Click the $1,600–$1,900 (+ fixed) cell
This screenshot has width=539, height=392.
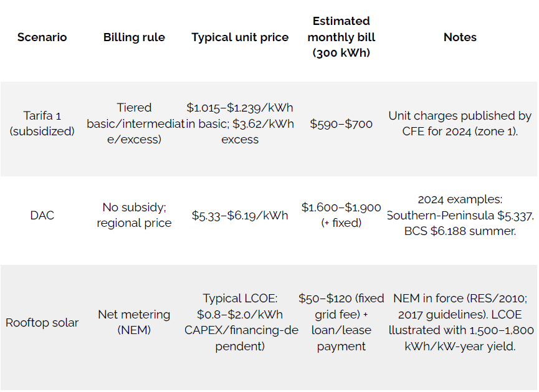(341, 215)
